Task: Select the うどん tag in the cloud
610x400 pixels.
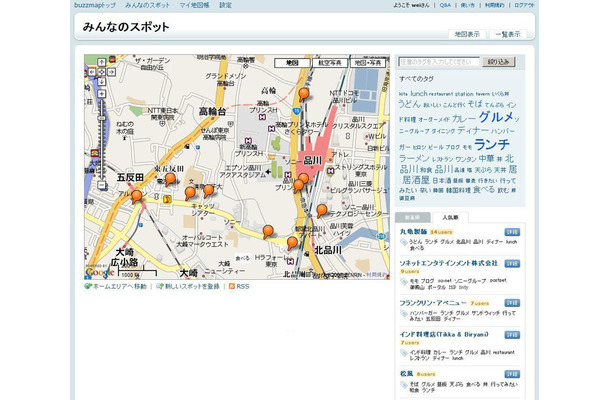Action: 409,104
